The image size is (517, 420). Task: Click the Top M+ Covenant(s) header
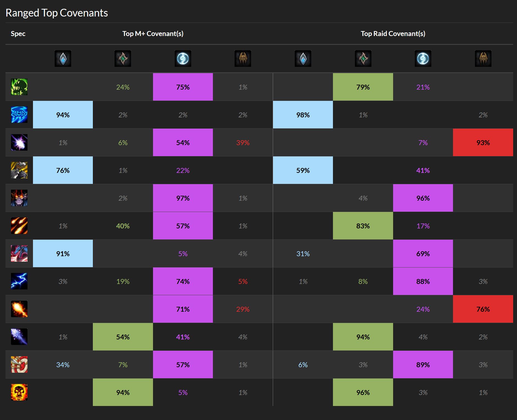[153, 34]
